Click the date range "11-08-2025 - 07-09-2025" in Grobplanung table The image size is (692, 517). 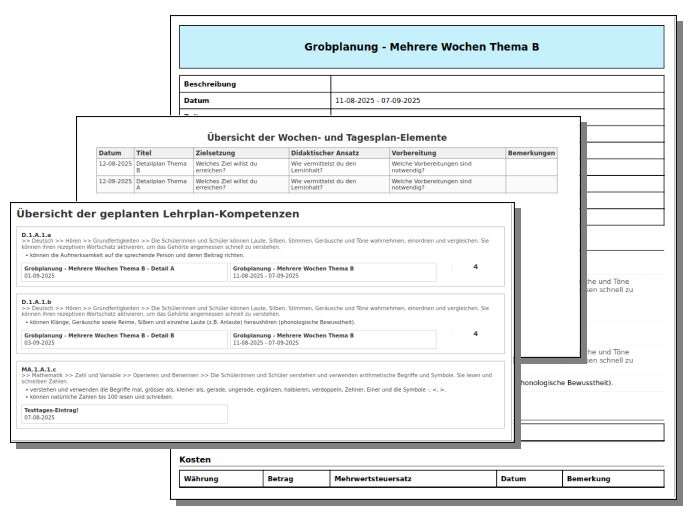pyautogui.click(x=378, y=101)
